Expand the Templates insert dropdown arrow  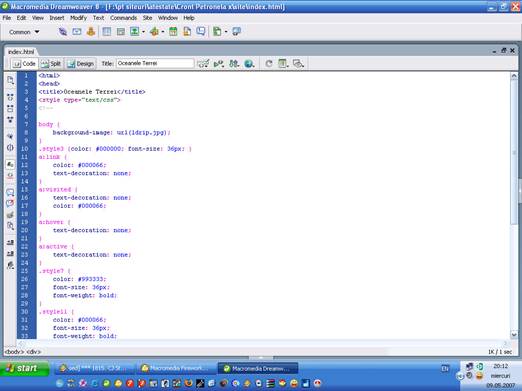226,32
